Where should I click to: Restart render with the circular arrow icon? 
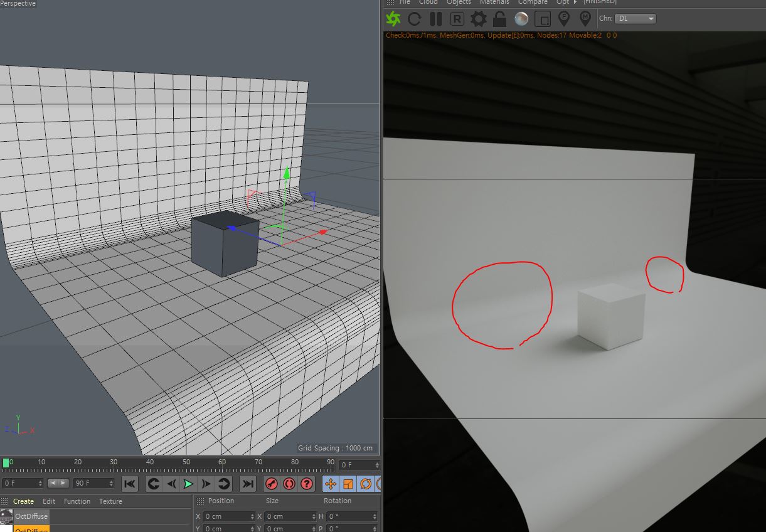pos(414,19)
